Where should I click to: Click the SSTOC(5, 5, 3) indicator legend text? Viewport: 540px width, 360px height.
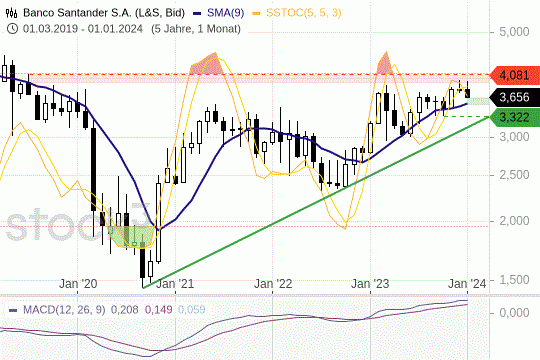pos(304,13)
